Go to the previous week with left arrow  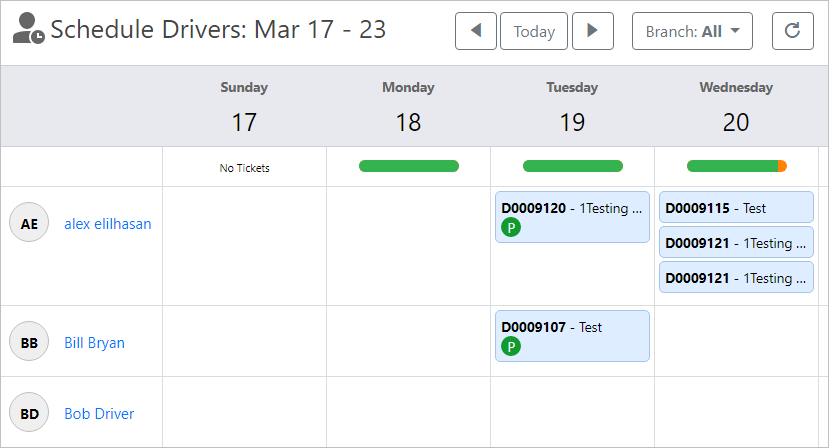(475, 31)
